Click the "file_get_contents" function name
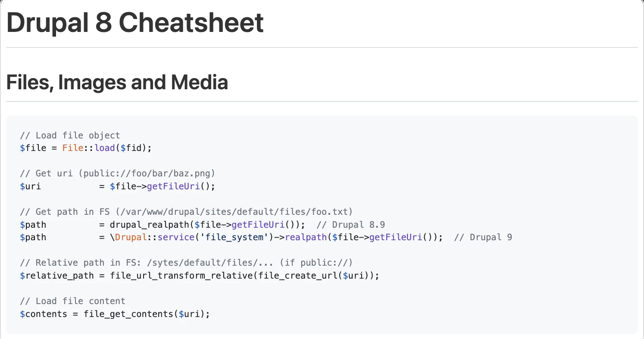 128,314
